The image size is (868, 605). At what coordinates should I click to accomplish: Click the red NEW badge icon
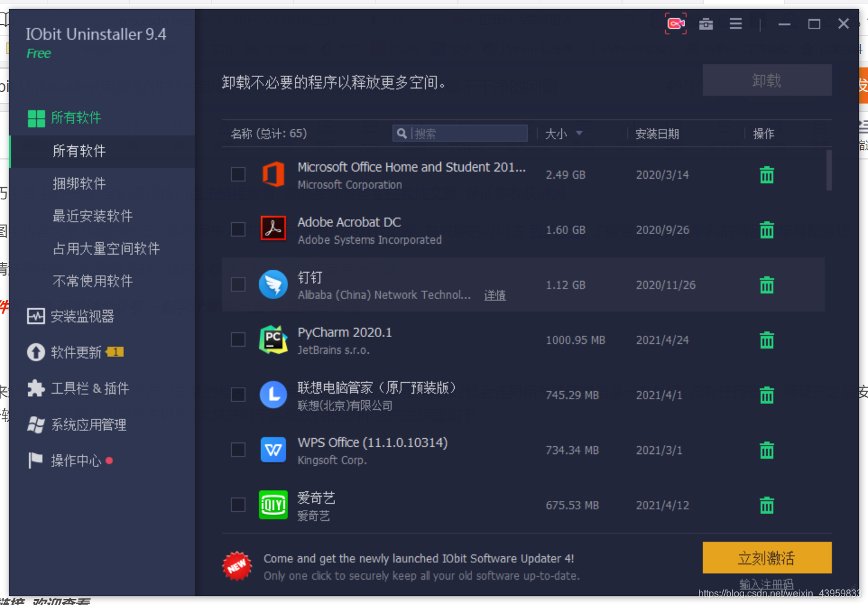click(237, 566)
